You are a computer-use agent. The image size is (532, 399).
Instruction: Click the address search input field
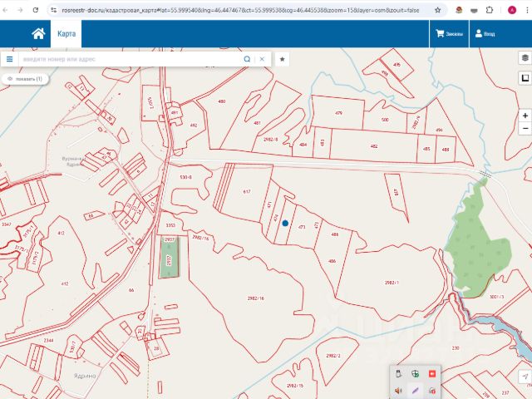(x=129, y=60)
